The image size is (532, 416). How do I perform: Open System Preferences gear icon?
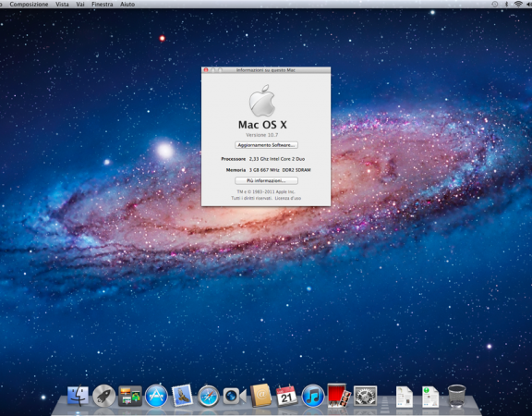(365, 396)
